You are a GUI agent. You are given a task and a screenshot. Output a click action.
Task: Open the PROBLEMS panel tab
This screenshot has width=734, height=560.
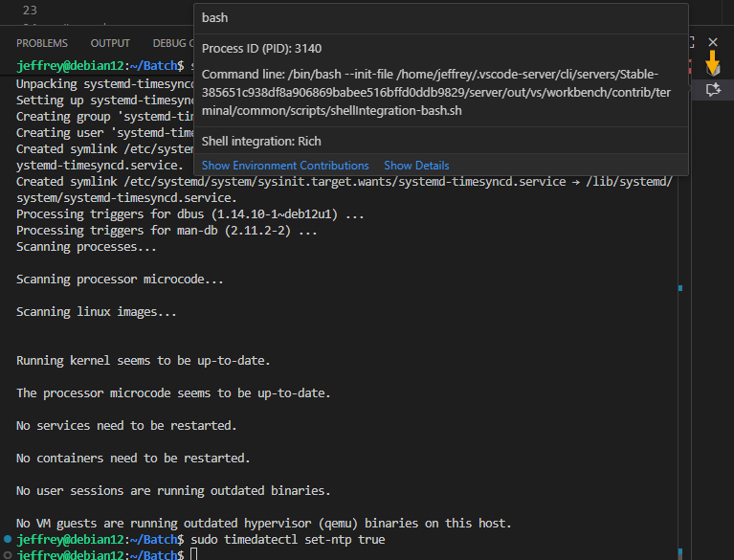(42, 43)
